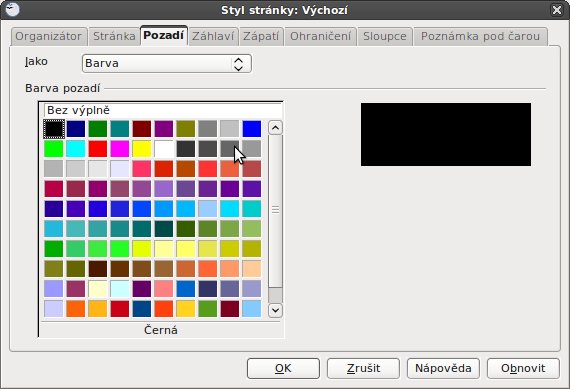Choose the pure red color swatch
The height and width of the screenshot is (389, 570).
tap(98, 149)
